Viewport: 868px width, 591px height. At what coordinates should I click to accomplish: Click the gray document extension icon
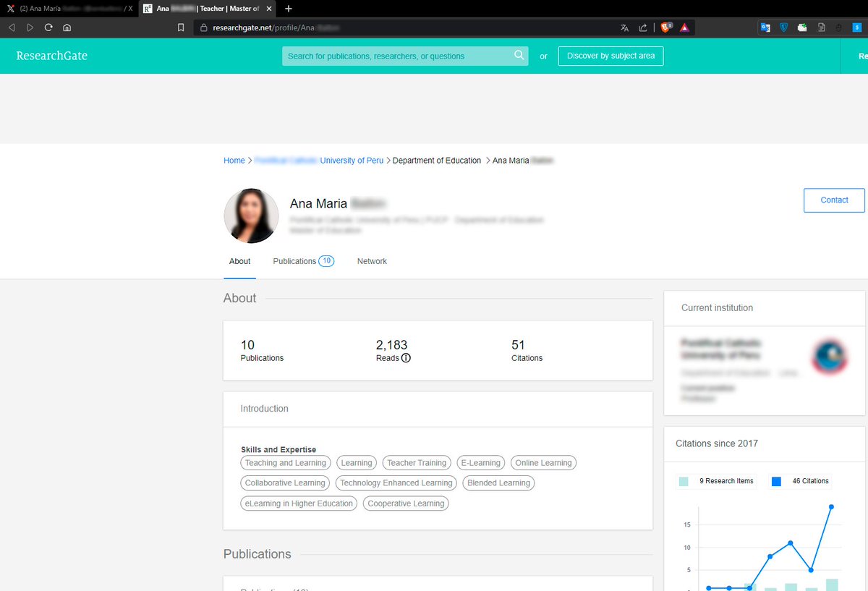(x=821, y=27)
